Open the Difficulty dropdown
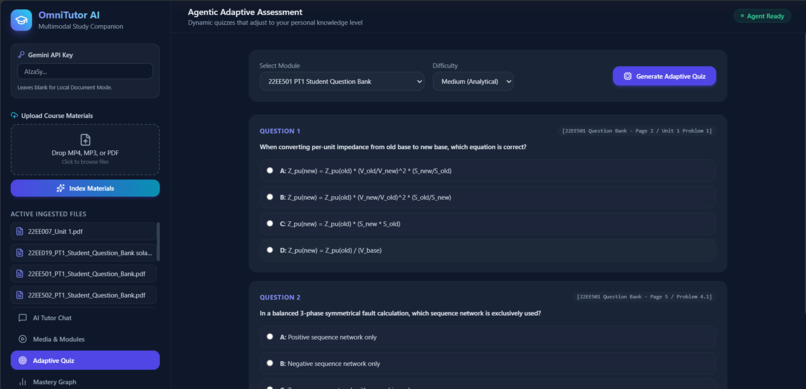Viewport: 806px width, 389px height. [x=473, y=81]
